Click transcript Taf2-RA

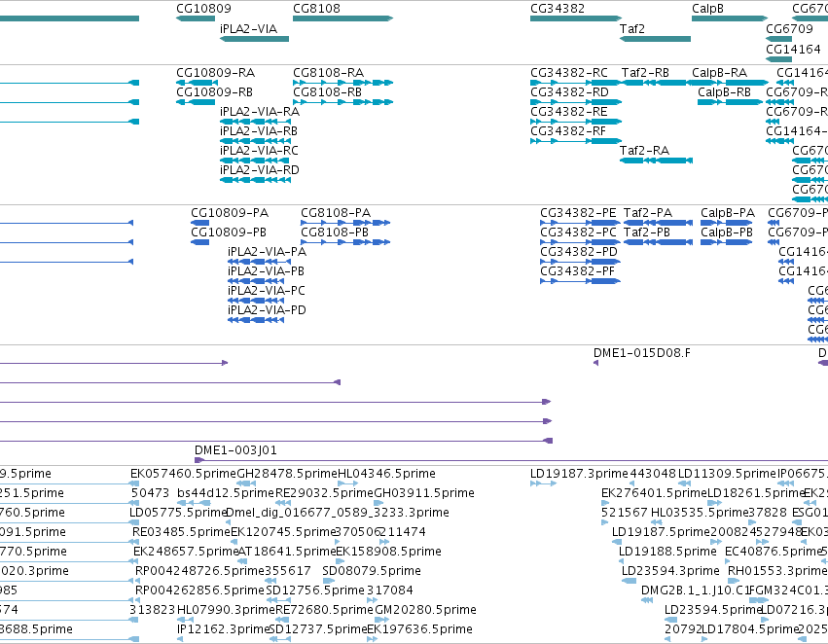point(656,161)
